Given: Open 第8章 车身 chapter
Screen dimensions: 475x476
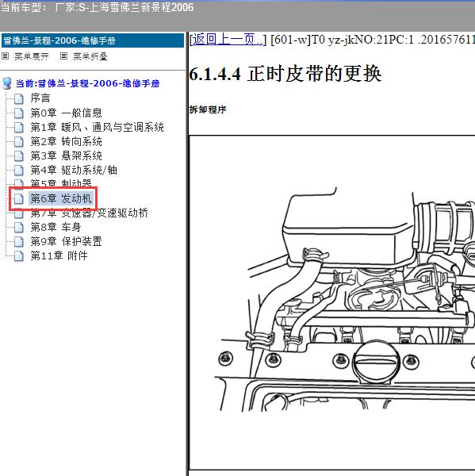Looking at the screenshot, I should click(x=56, y=227).
